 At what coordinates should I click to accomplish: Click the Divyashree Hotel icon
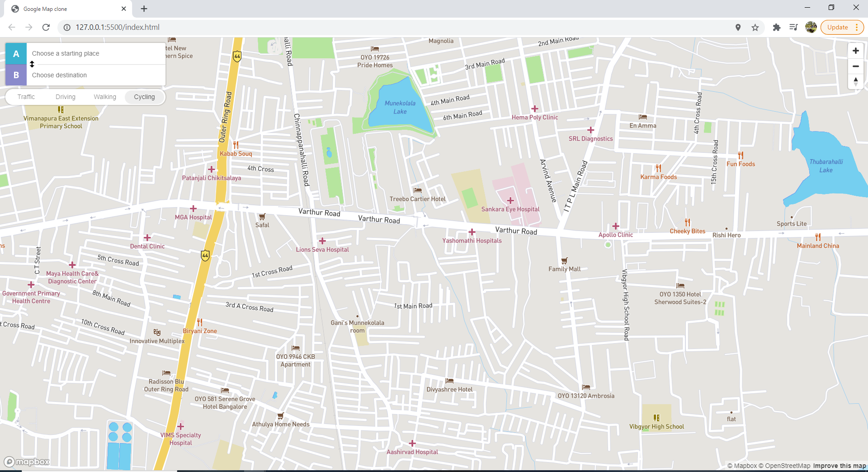(449, 381)
